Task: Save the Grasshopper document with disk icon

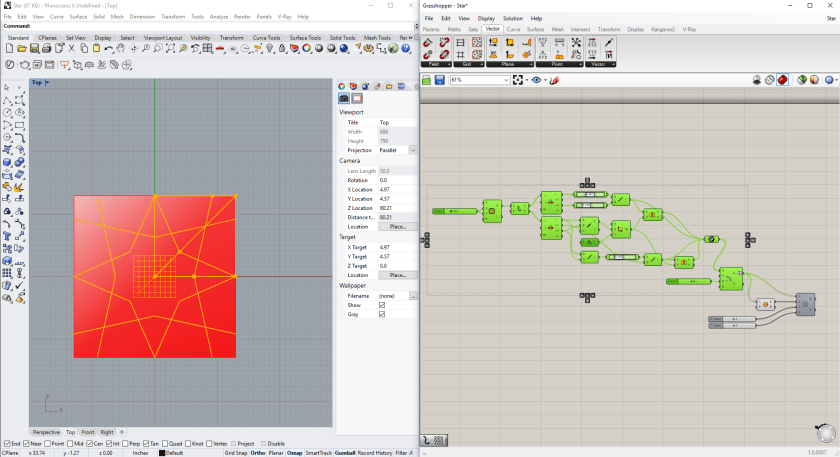Action: [x=440, y=80]
